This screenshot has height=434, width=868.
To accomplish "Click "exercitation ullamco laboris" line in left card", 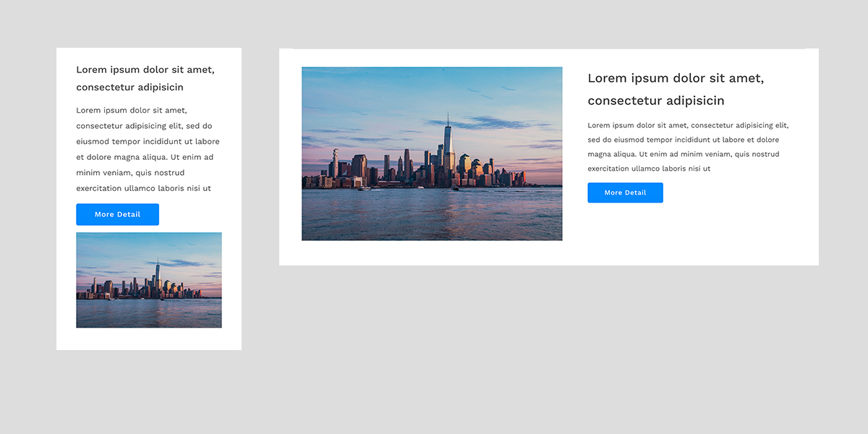I will (143, 188).
